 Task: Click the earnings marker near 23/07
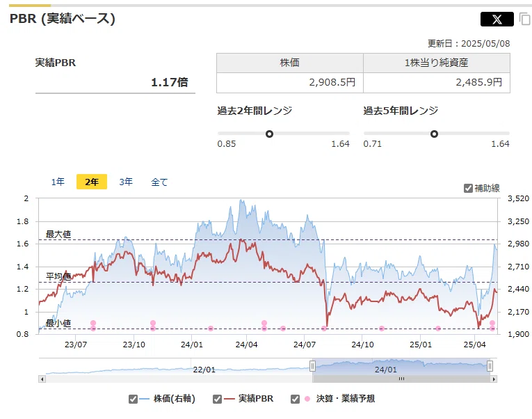coord(93,323)
